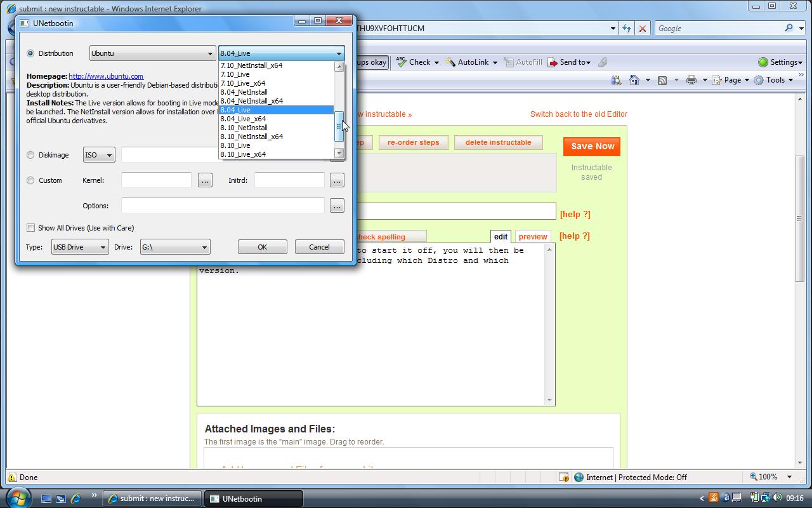Select the Custom radio button
Image resolution: width=812 pixels, height=508 pixels.
tap(30, 180)
